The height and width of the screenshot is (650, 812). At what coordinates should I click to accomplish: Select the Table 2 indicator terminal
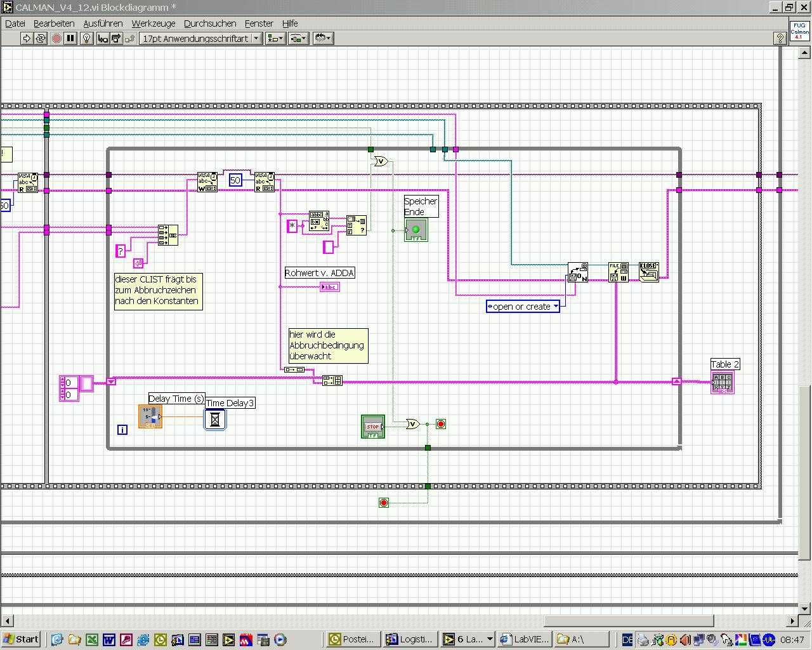723,383
